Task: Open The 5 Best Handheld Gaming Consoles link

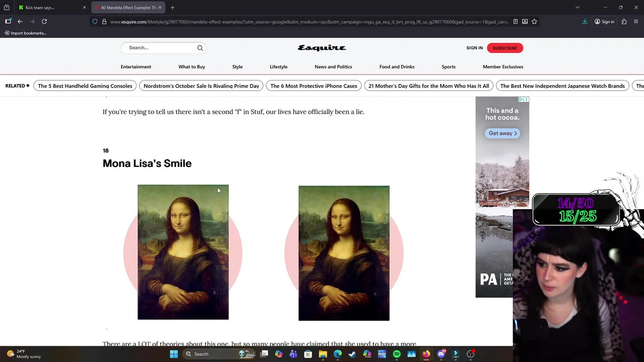Action: coord(85,86)
